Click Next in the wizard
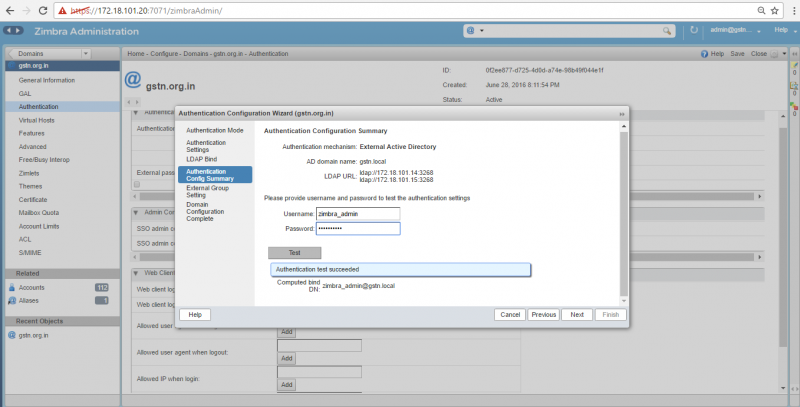The width and height of the screenshot is (800, 407). click(x=577, y=315)
